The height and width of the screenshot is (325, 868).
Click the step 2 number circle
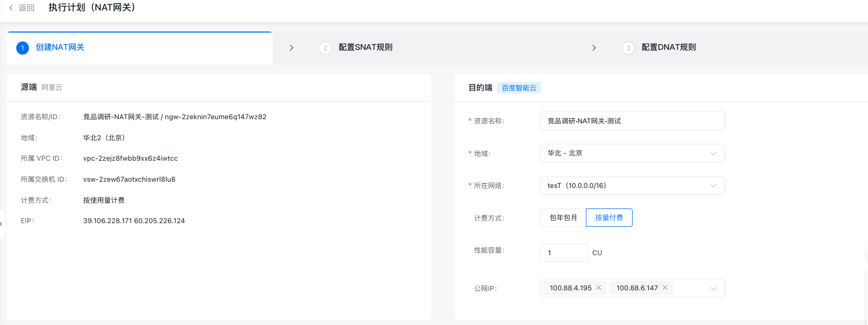tap(325, 48)
